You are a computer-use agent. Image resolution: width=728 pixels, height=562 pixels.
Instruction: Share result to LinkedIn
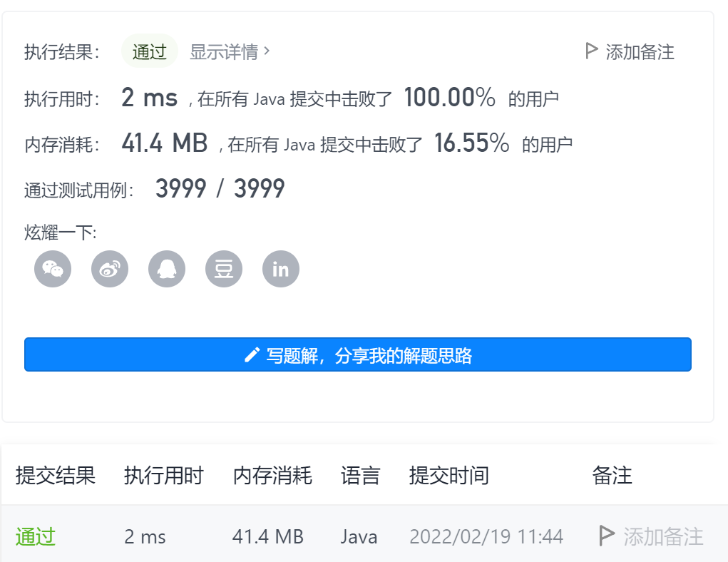pos(280,269)
